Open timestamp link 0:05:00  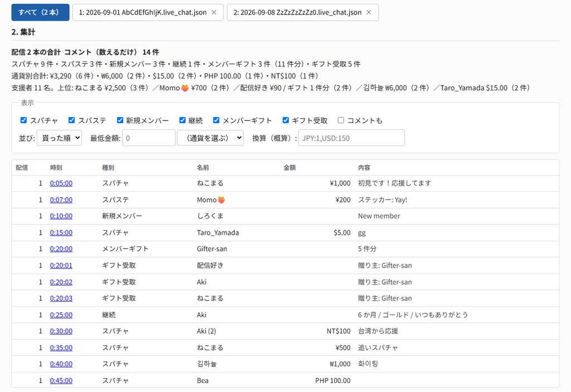61,183
